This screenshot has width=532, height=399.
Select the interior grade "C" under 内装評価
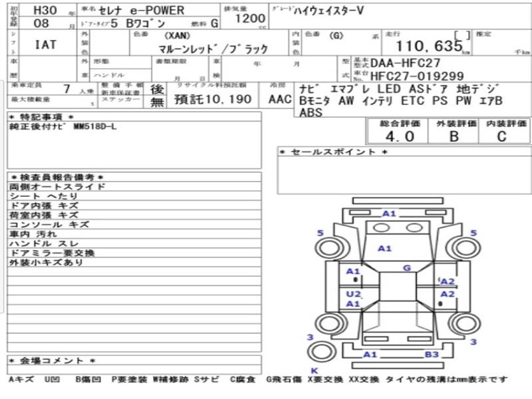[x=502, y=136]
